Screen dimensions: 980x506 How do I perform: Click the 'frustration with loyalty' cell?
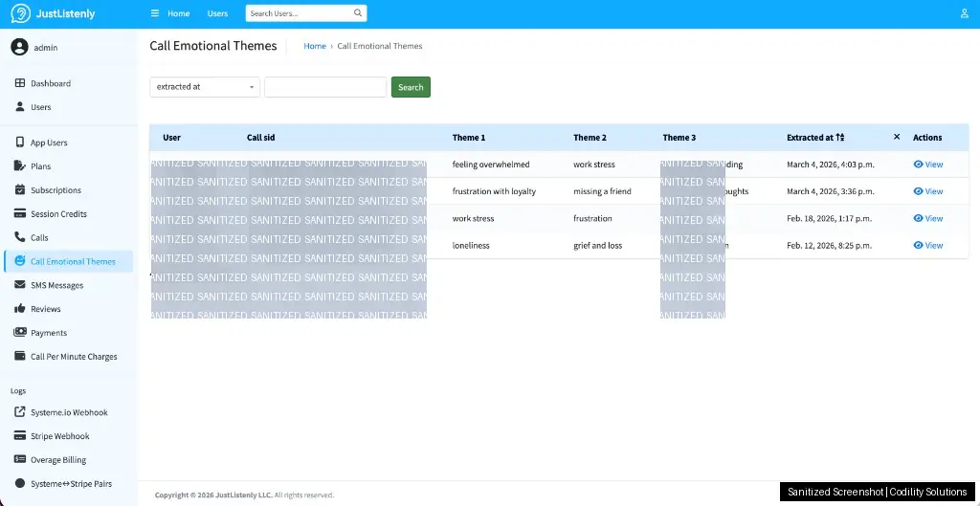point(494,191)
